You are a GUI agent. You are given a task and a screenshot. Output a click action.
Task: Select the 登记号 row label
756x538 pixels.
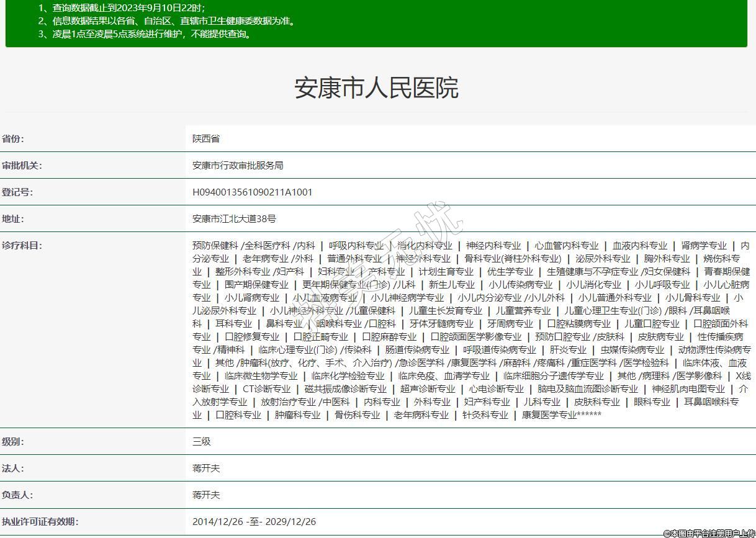click(17, 192)
